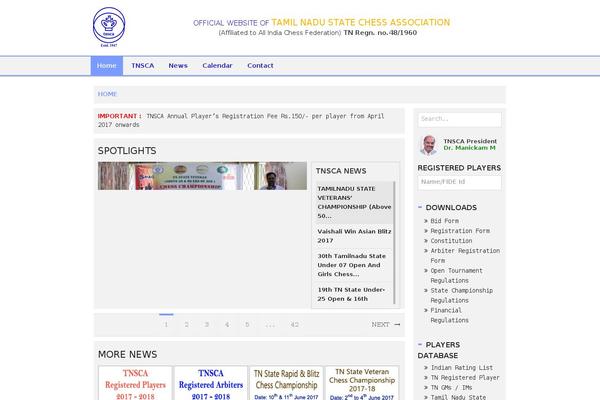Viewport: 600px width, 400px height.
Task: Open Dr. Manickam M link
Action: (470, 148)
